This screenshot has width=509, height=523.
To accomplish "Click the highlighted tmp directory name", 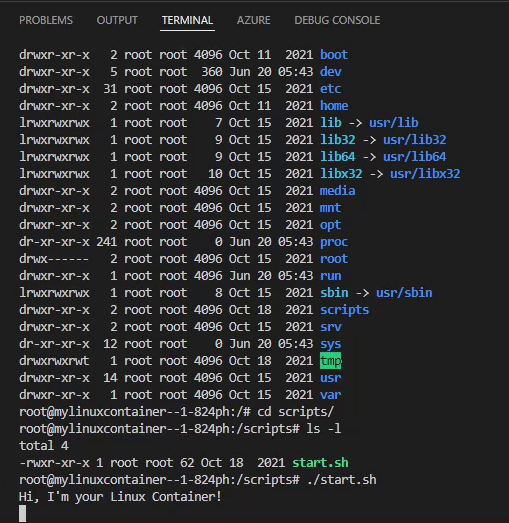I will pyautogui.click(x=331, y=361).
